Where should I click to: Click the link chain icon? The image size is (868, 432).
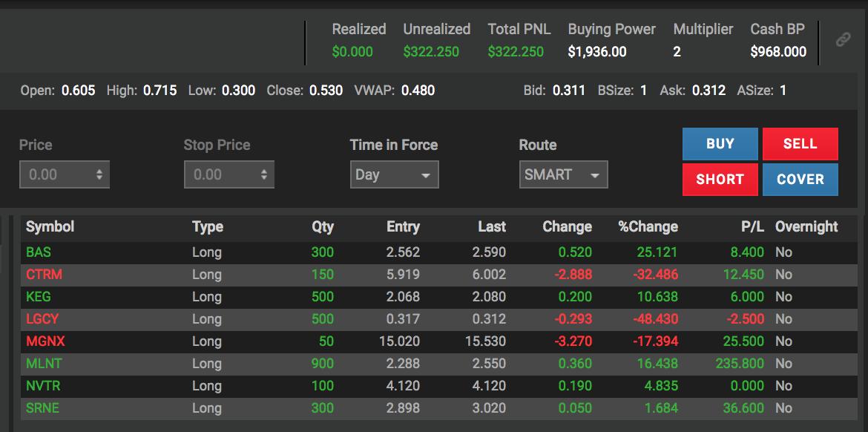[843, 39]
